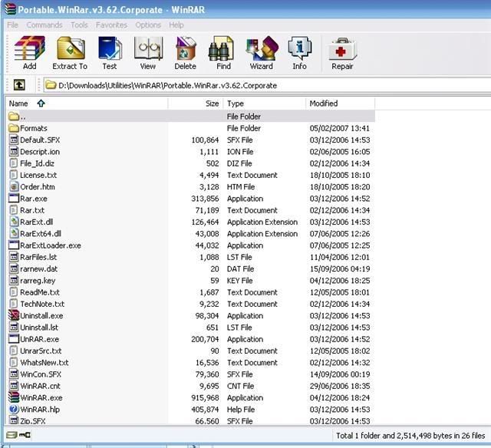Select the WinCon.SFX file name
The image size is (491, 448).
tap(41, 374)
